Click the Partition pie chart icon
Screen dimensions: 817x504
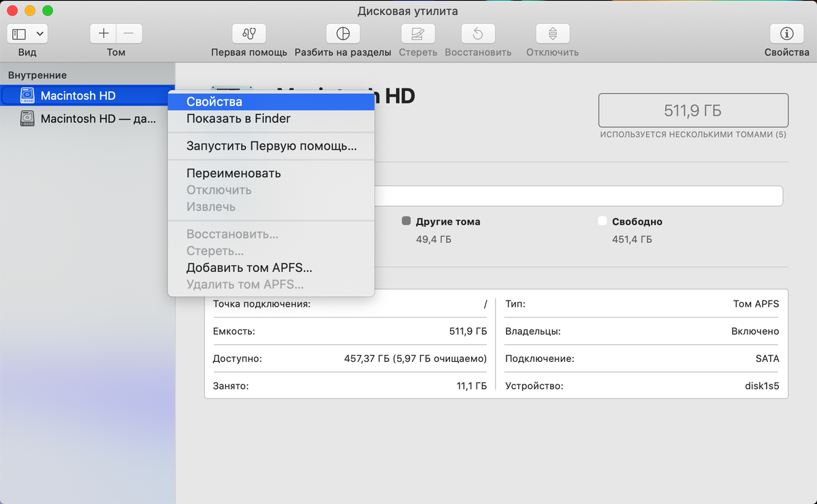pos(342,33)
